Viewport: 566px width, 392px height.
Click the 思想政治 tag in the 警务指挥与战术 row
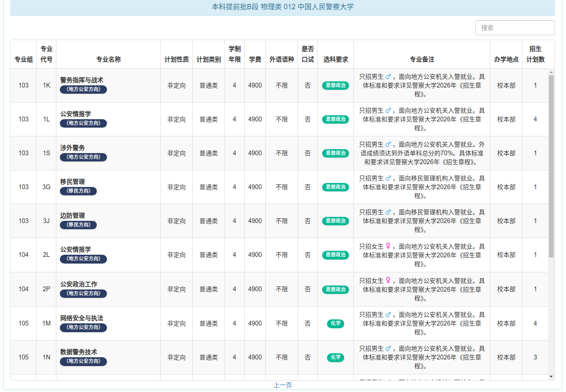[x=335, y=85]
